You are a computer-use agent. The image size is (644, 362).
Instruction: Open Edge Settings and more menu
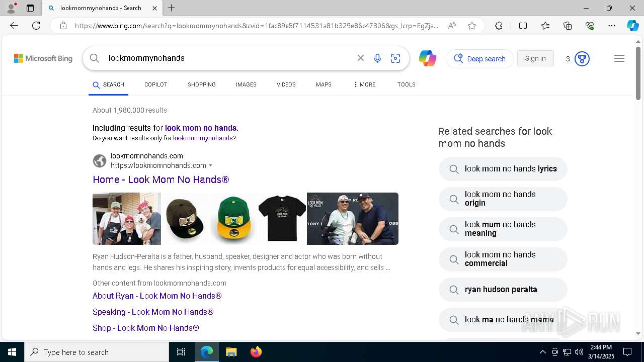pyautogui.click(x=612, y=26)
